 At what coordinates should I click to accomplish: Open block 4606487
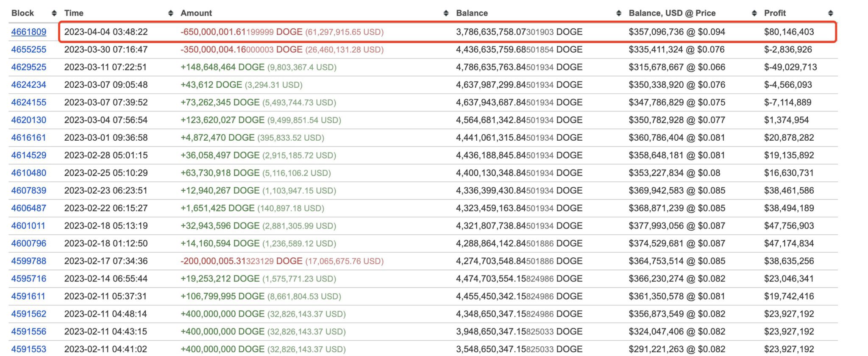tap(28, 208)
